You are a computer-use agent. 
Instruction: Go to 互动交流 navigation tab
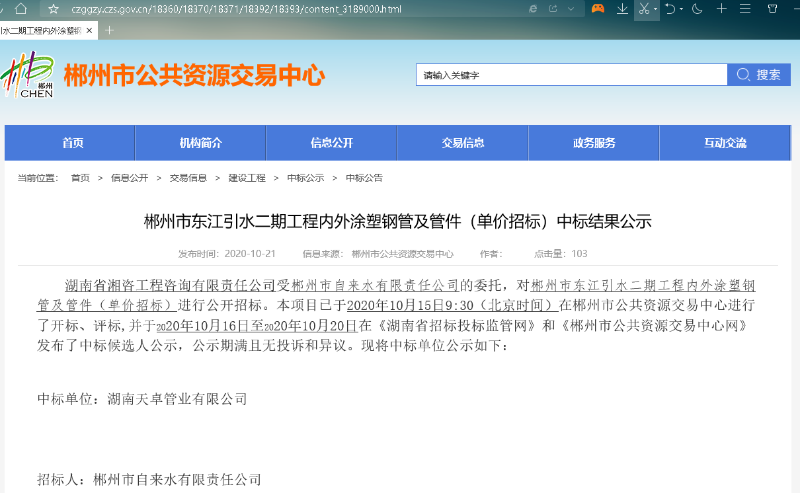[x=725, y=143]
